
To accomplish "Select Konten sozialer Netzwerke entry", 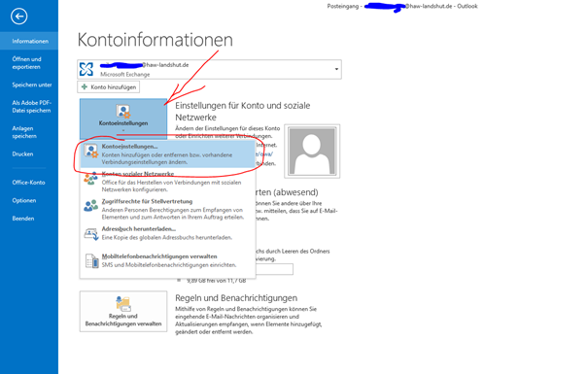I will coord(167,182).
